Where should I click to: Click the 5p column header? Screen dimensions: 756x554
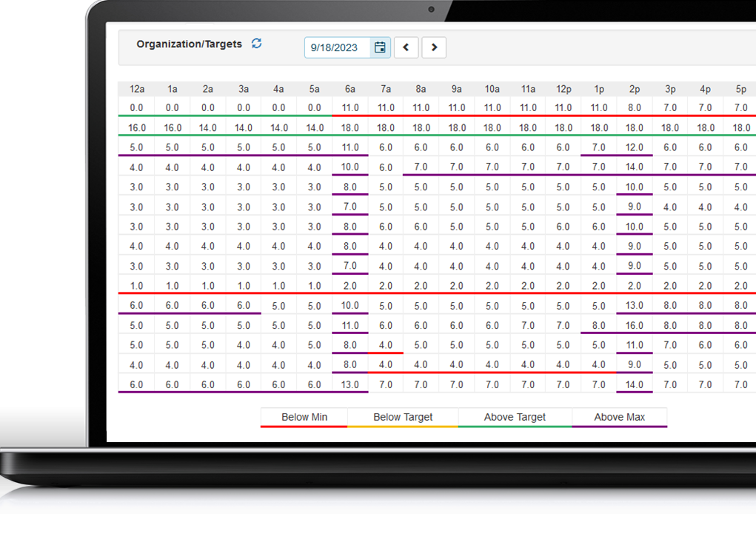(741, 89)
